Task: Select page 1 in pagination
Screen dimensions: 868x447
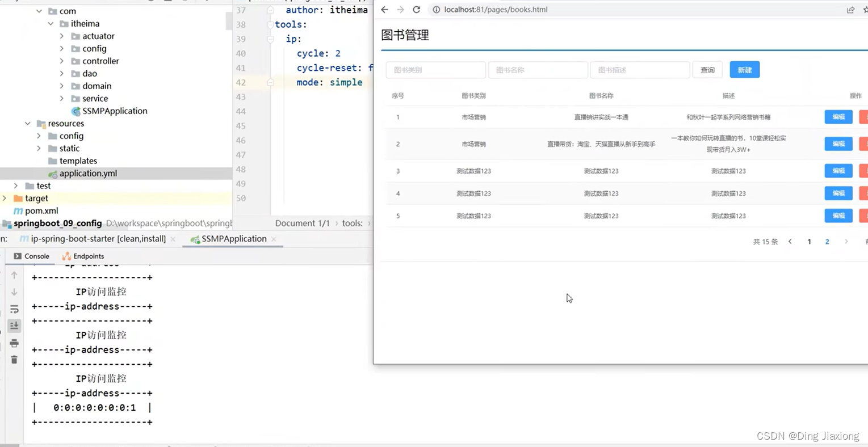Action: click(x=809, y=242)
